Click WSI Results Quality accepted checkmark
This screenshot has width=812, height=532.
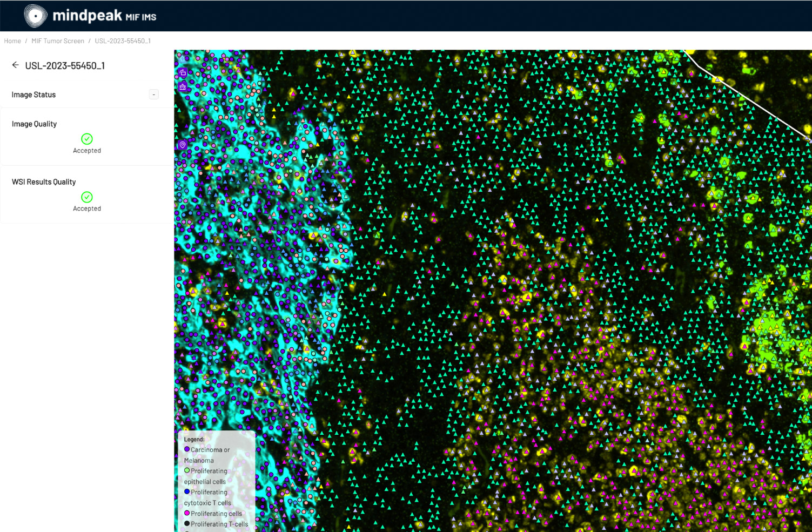(x=87, y=197)
